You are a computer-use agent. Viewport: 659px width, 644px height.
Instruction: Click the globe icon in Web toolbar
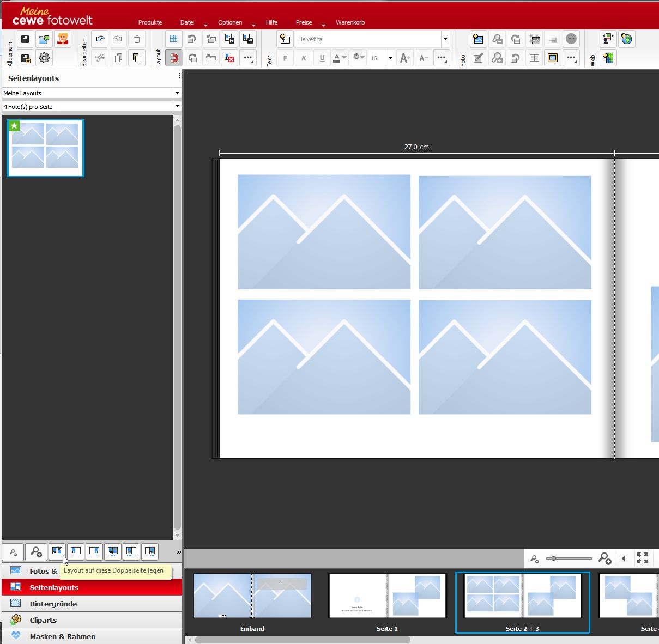(x=627, y=39)
